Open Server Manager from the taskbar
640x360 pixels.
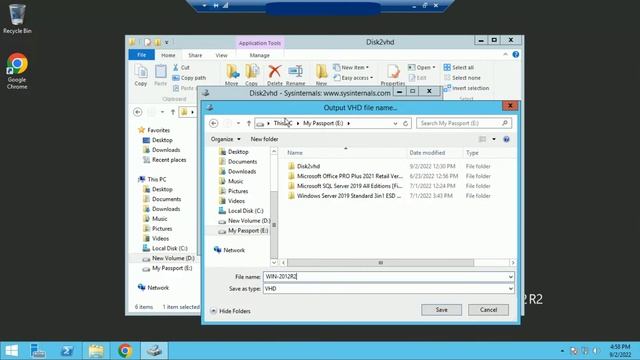tap(38, 351)
